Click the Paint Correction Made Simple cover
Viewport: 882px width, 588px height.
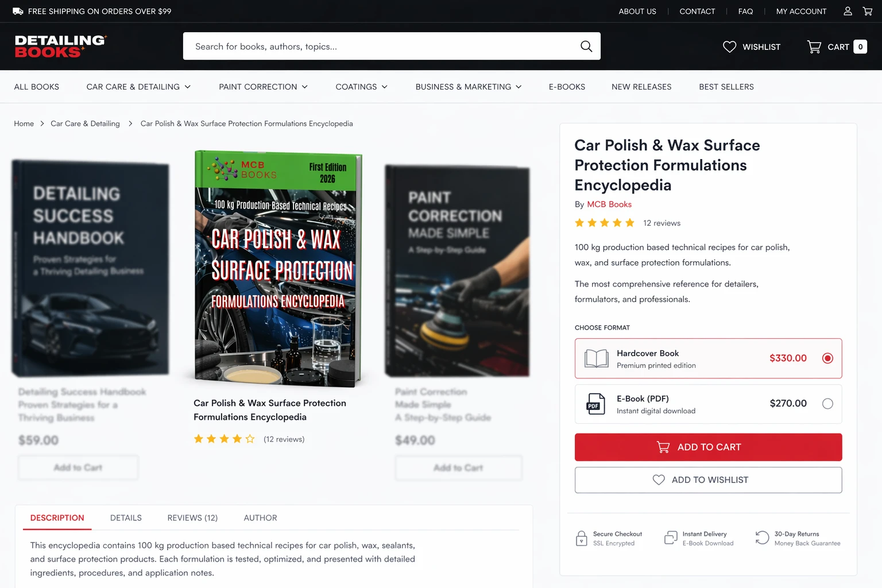457,271
